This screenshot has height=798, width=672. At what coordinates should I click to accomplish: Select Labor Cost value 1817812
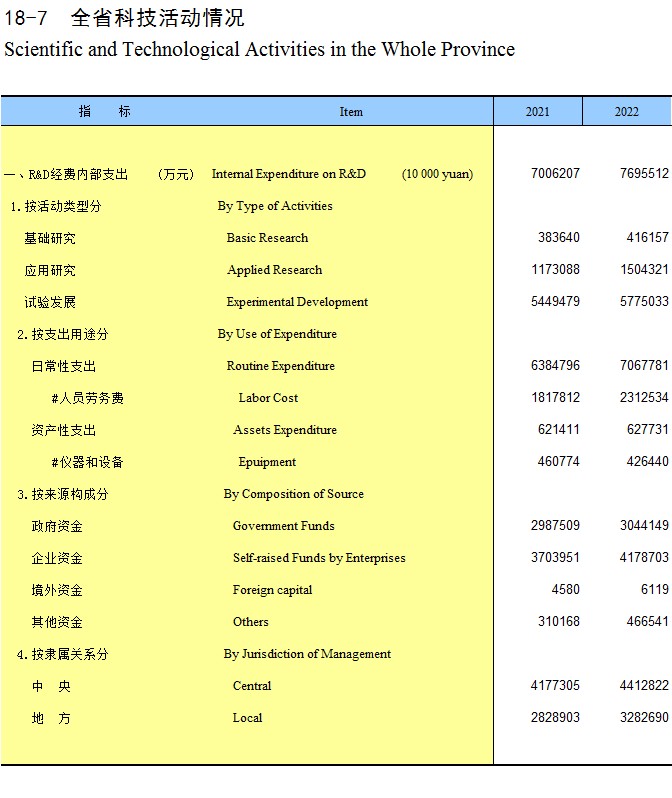click(555, 397)
